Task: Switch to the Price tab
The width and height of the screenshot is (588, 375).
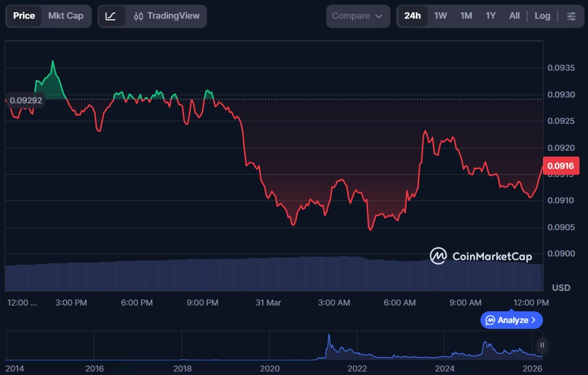Action: [24, 16]
